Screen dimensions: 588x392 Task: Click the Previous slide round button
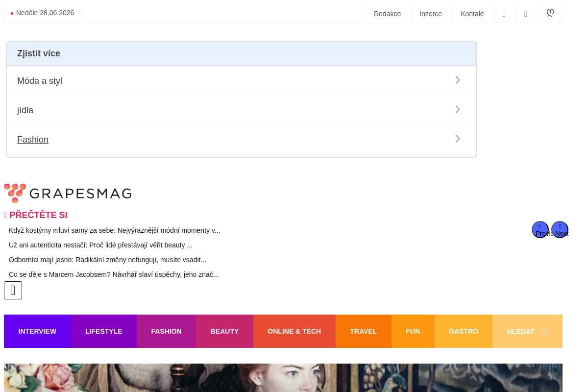coord(540,230)
